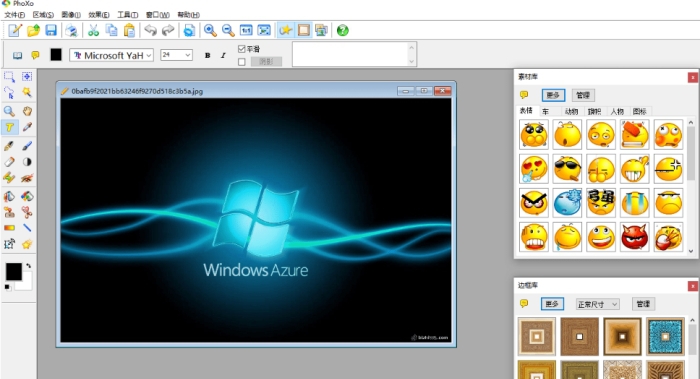The width and height of the screenshot is (700, 379).
Task: Select the rectangular selection tool
Action: pyautogui.click(x=9, y=77)
